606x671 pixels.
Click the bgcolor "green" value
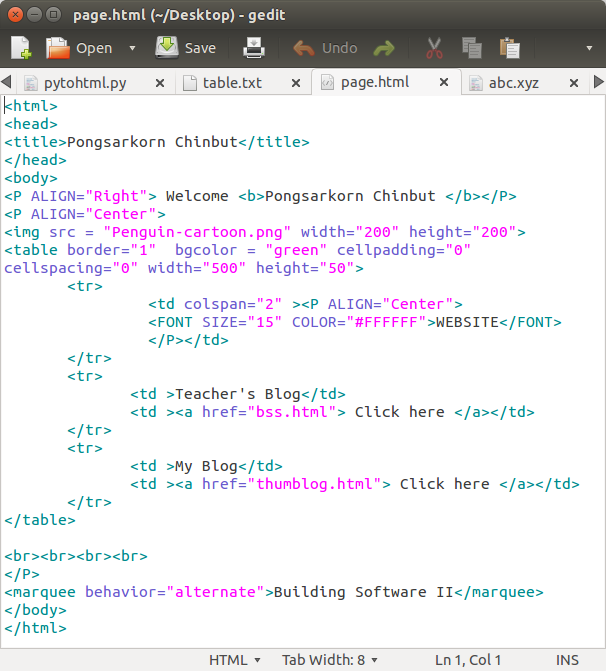pyautogui.click(x=296, y=250)
